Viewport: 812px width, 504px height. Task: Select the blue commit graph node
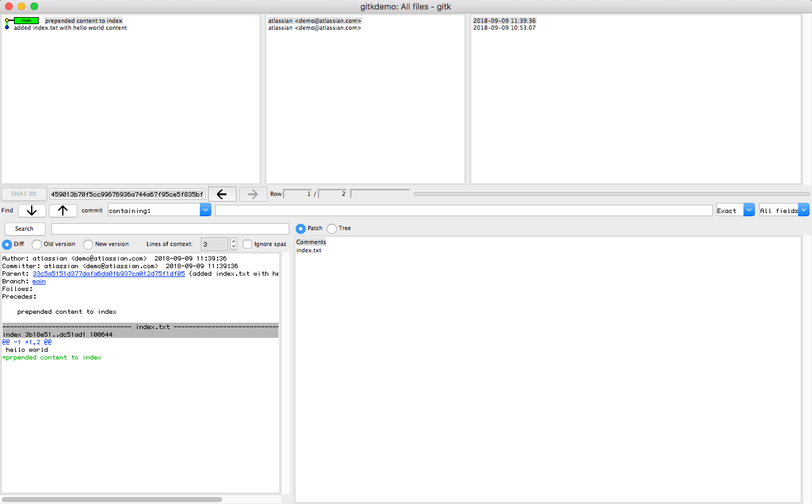tap(7, 28)
